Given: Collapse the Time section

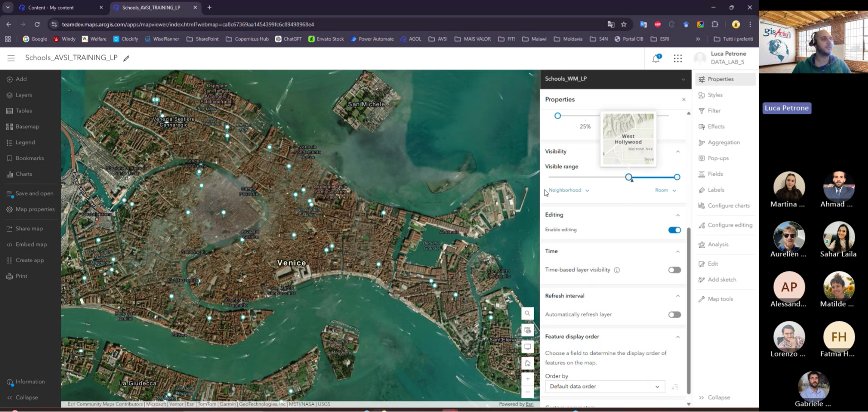Looking at the screenshot, I should pyautogui.click(x=678, y=251).
